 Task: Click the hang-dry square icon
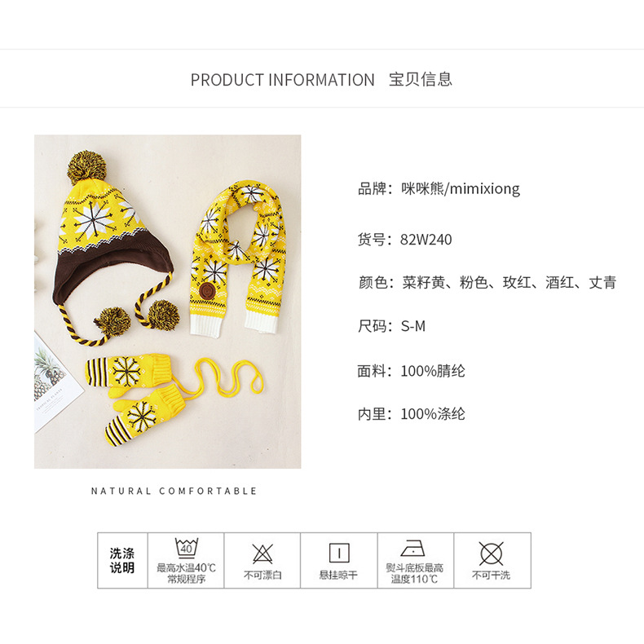[x=339, y=553]
